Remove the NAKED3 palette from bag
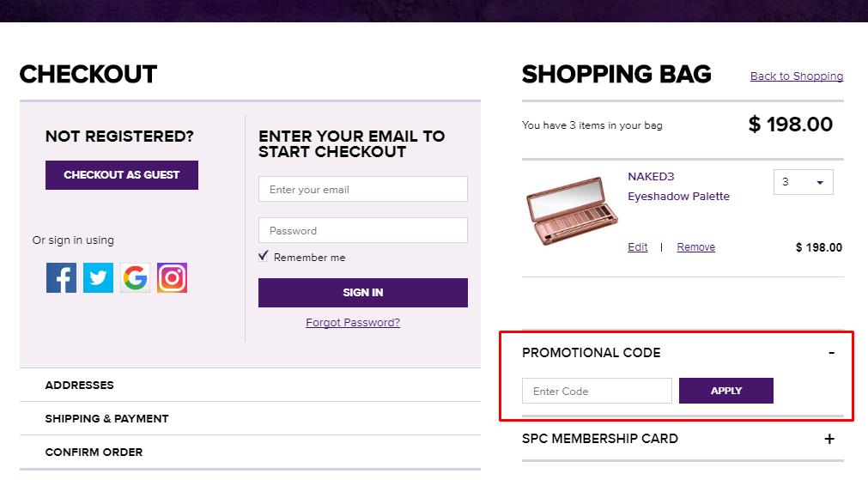The width and height of the screenshot is (868, 480). point(695,247)
